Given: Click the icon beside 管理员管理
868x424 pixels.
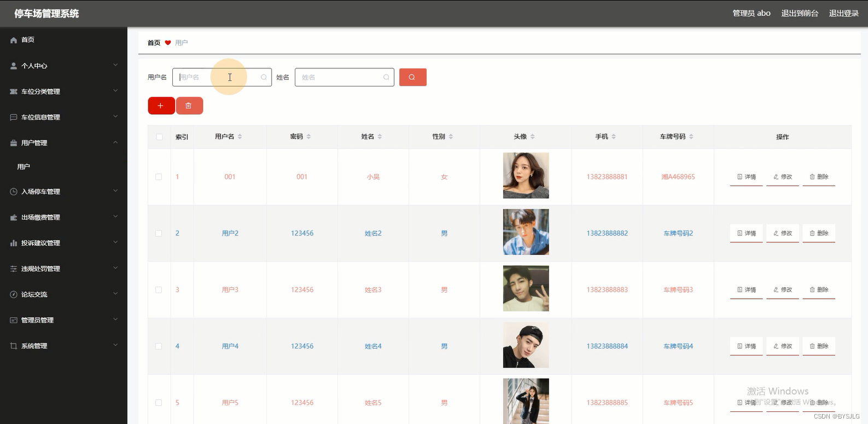Looking at the screenshot, I should point(14,320).
